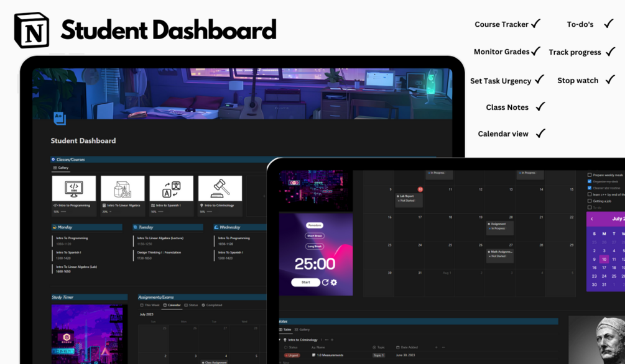Open the Intro to Programming course card
The height and width of the screenshot is (364, 625).
[74, 196]
